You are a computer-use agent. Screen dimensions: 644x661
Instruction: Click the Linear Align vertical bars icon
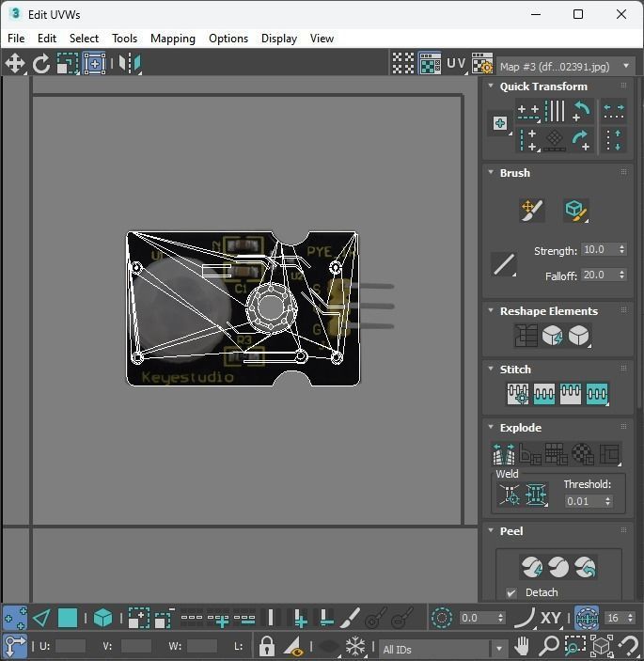(x=555, y=111)
